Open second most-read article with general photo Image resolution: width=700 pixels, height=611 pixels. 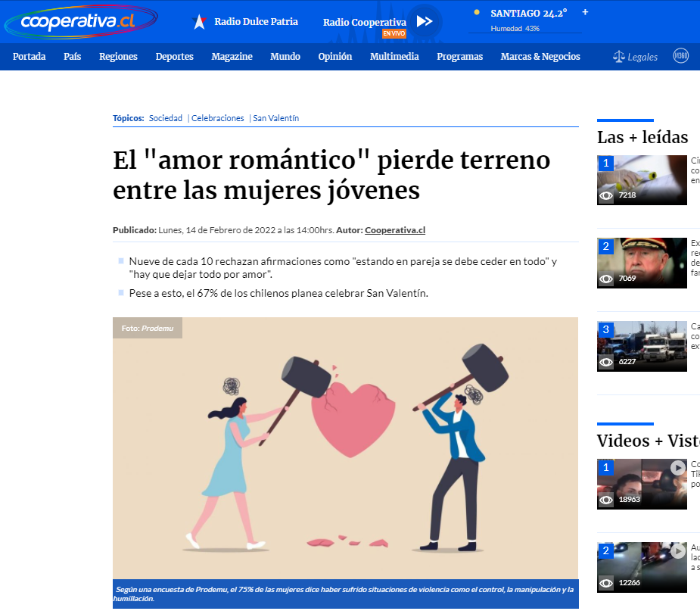pyautogui.click(x=642, y=263)
